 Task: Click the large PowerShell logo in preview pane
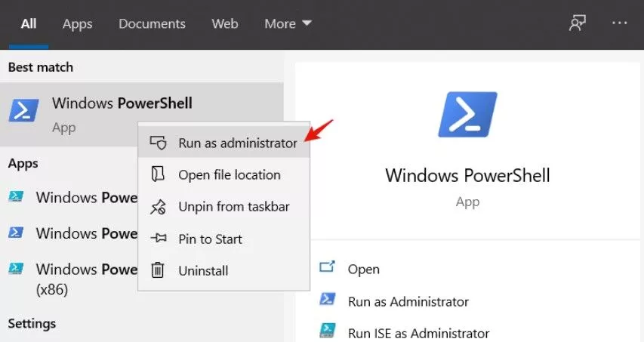click(467, 115)
